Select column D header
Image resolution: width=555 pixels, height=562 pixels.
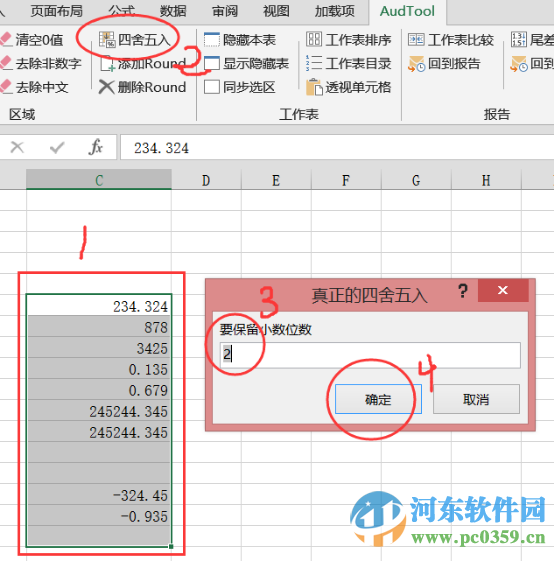click(x=206, y=180)
